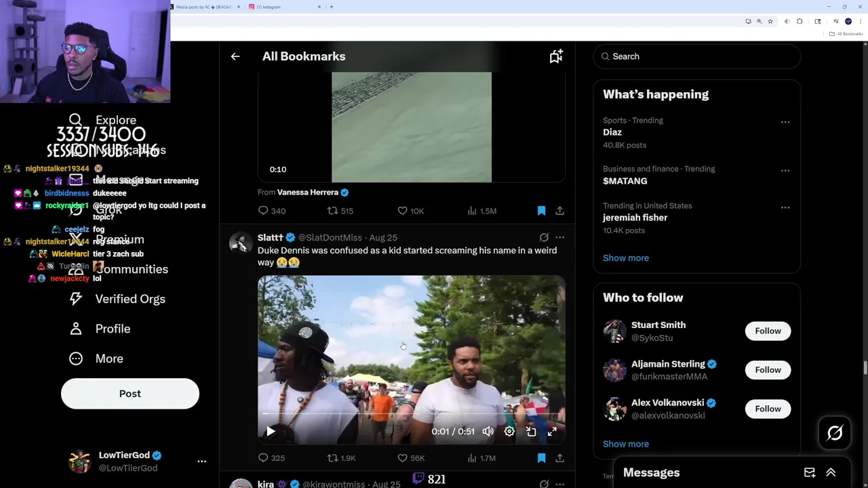The image size is (868, 488).
Task: Open @SlatDontMiss handle link
Action: [x=330, y=237]
